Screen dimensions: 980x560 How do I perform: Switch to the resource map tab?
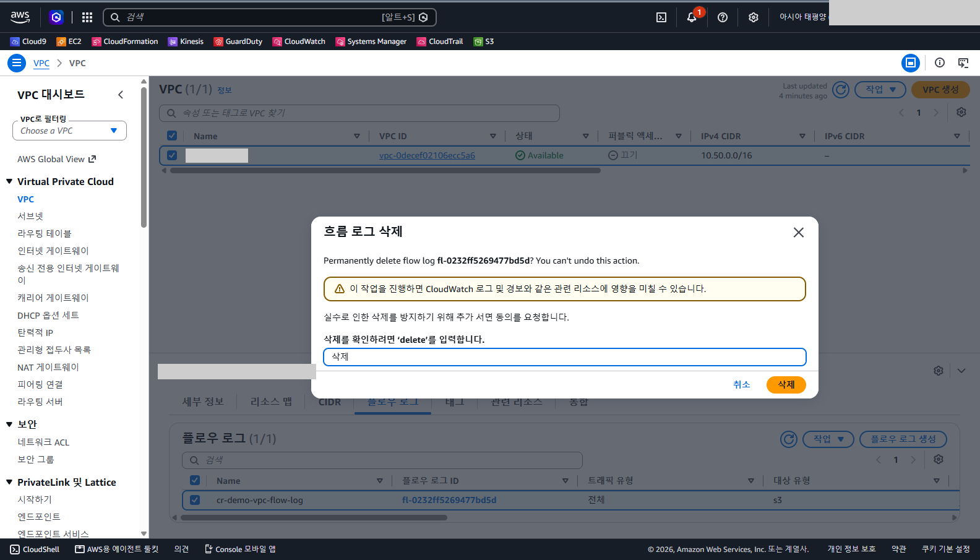pos(271,402)
